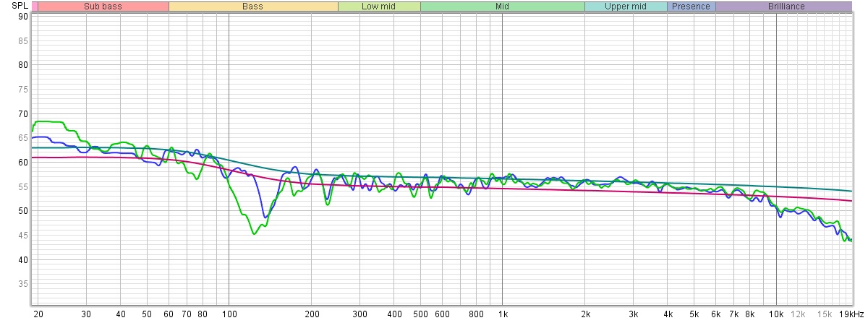Click the Mid frequency band label
Image resolution: width=868 pixels, height=323 pixels.
tap(502, 7)
